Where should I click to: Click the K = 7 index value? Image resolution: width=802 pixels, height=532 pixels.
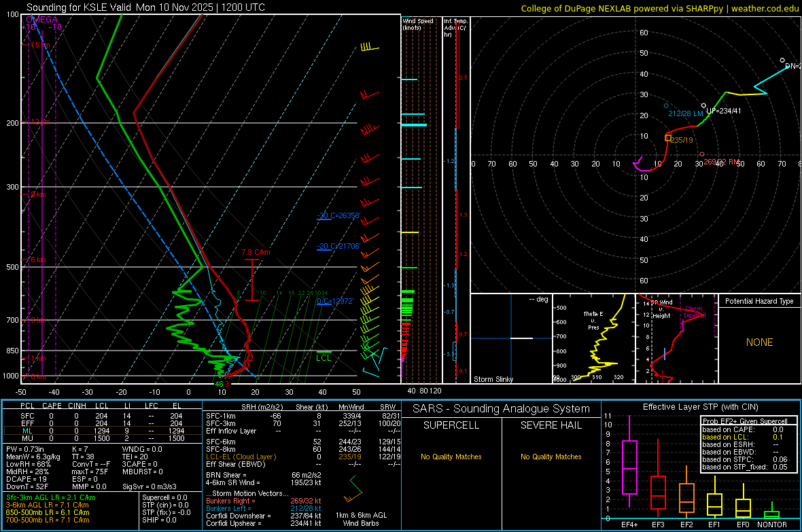80,449
